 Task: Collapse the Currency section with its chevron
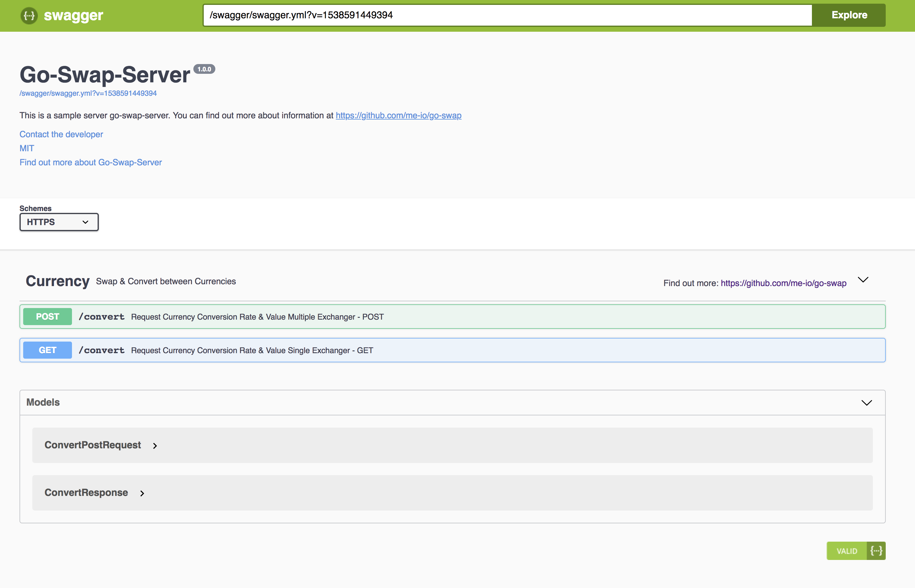click(x=863, y=280)
